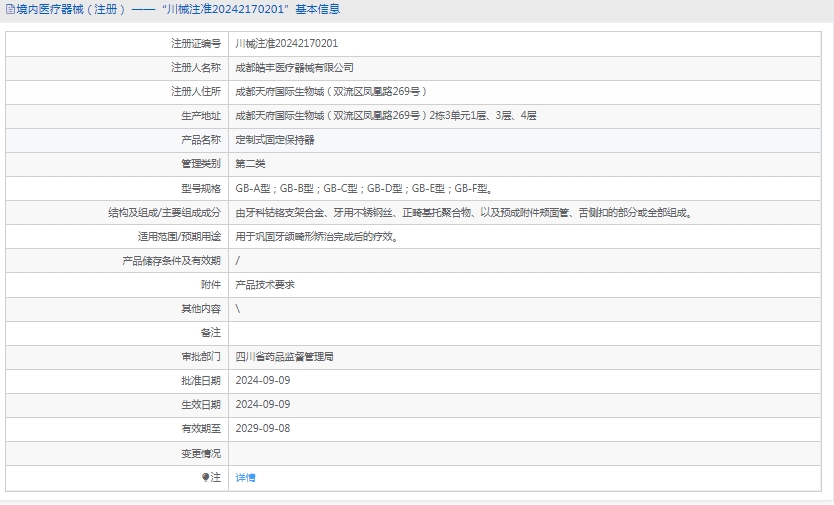The height and width of the screenshot is (505, 834).
Task: Click the 生产地址 address value
Action: 385,116
